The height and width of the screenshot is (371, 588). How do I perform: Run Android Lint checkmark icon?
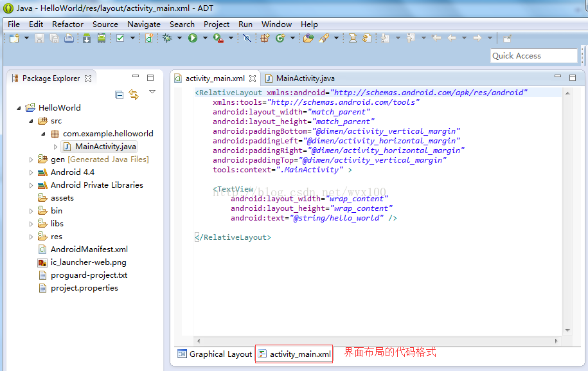(120, 39)
